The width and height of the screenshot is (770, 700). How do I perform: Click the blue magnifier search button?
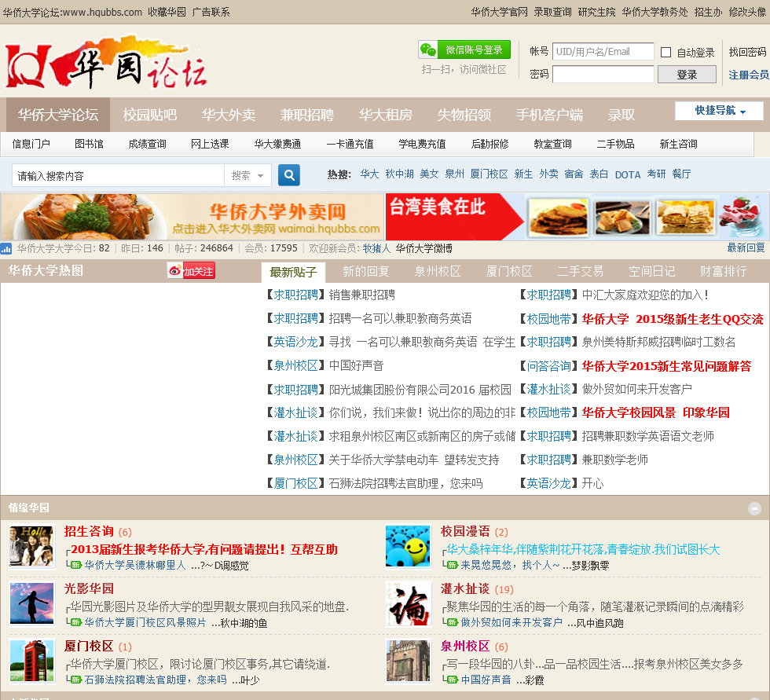pyautogui.click(x=289, y=175)
